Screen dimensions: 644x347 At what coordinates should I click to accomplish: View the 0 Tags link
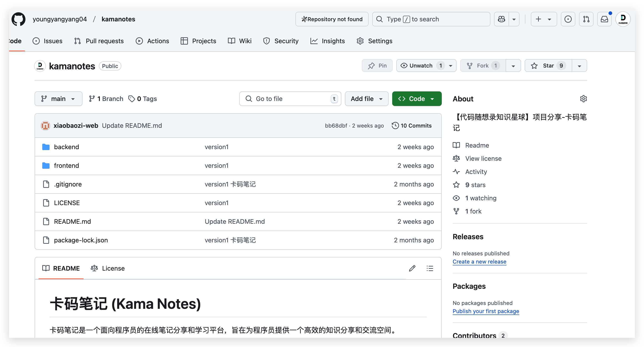click(x=142, y=98)
